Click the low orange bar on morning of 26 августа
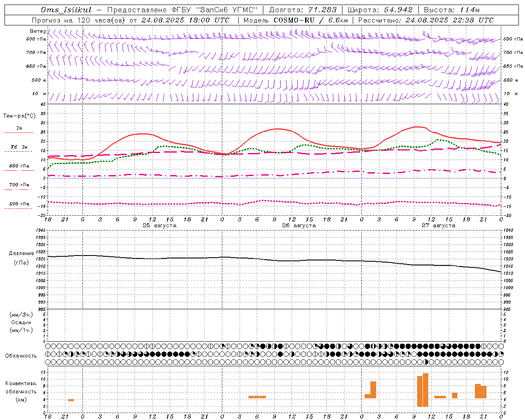 pos(257,397)
